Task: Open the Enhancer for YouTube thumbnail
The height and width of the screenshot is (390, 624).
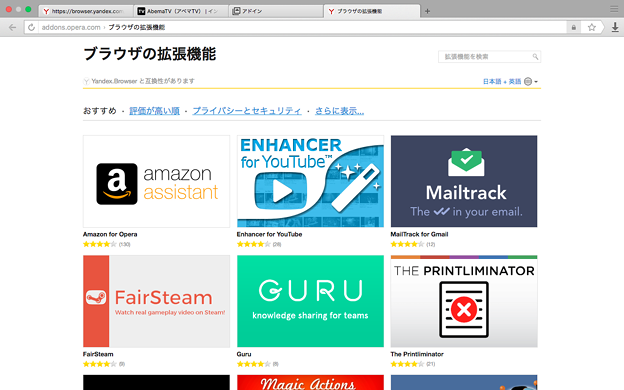Action: [x=310, y=181]
